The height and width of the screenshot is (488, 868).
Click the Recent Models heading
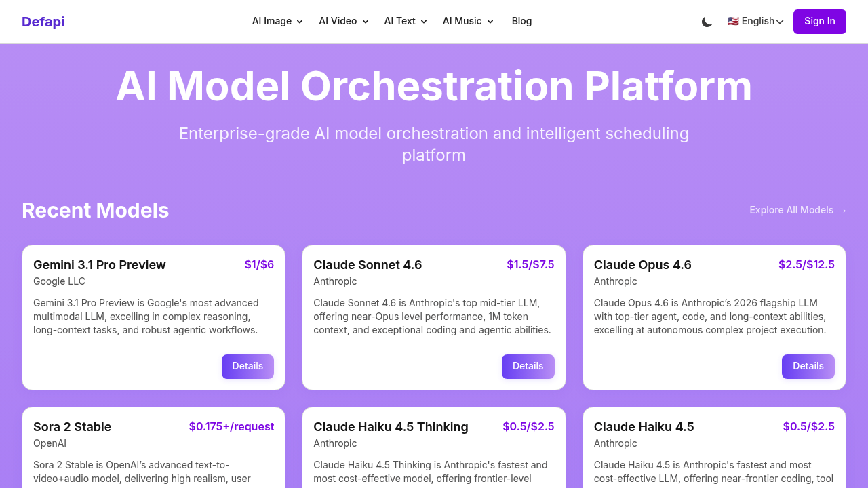[x=96, y=210]
